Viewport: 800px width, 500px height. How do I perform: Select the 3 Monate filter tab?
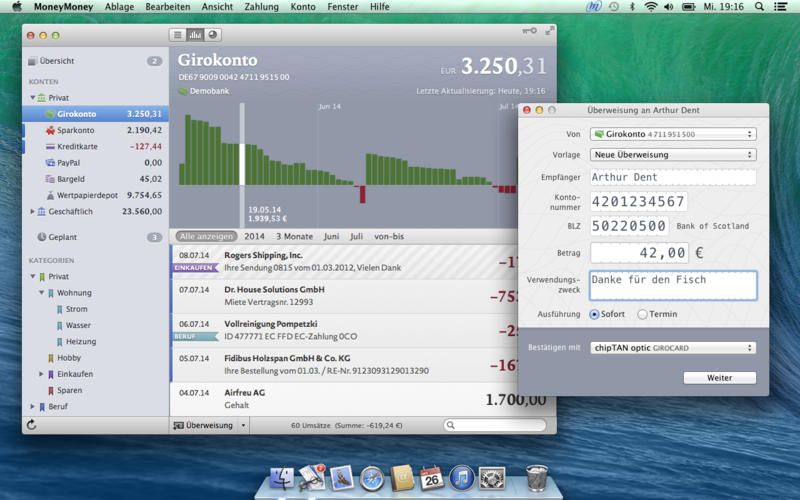click(294, 236)
